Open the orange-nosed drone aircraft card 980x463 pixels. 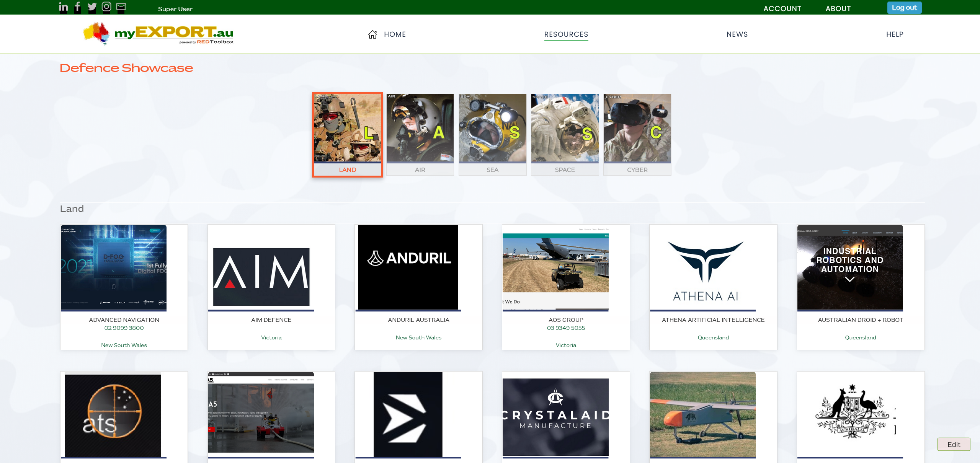(x=703, y=414)
